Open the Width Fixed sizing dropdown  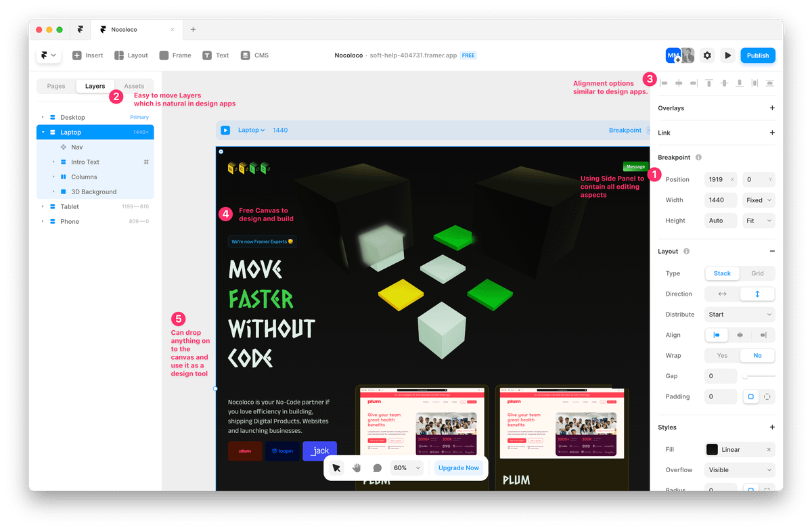tap(759, 200)
